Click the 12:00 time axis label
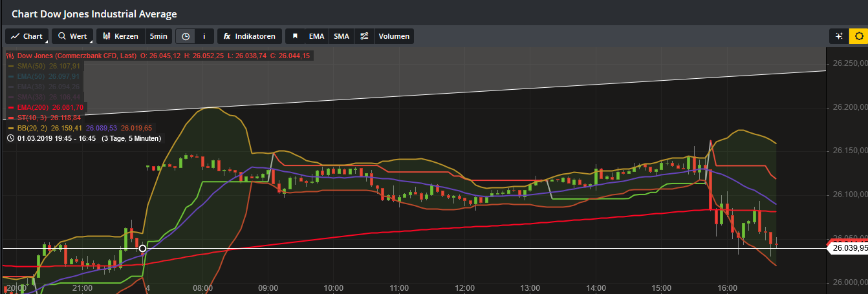868x294 pixels. click(465, 288)
